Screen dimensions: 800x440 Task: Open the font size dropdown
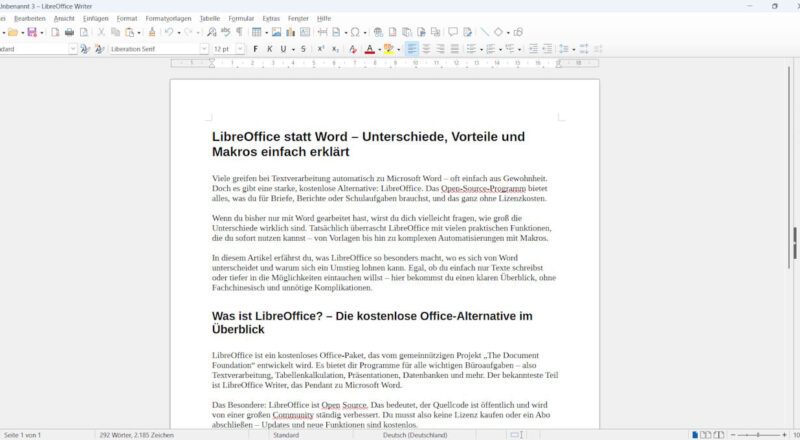tap(240, 49)
